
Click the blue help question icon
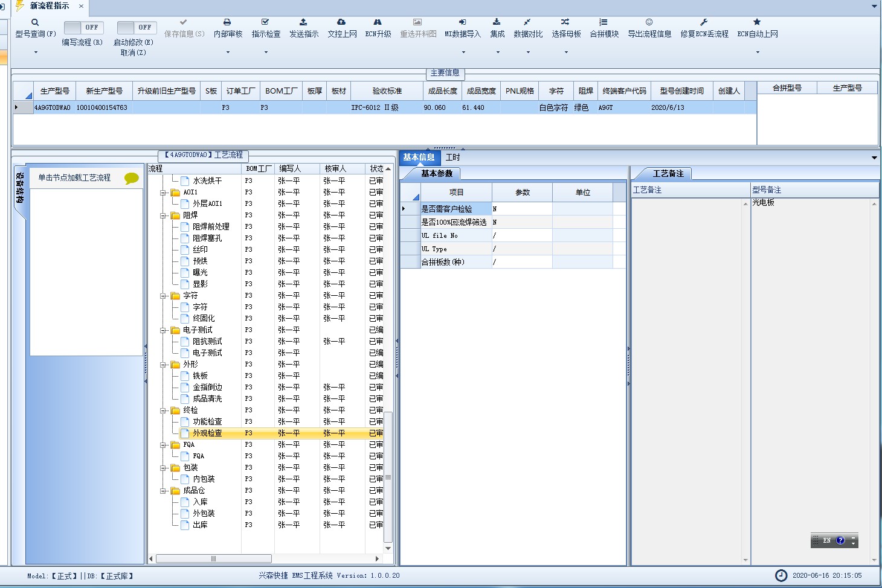click(x=840, y=541)
